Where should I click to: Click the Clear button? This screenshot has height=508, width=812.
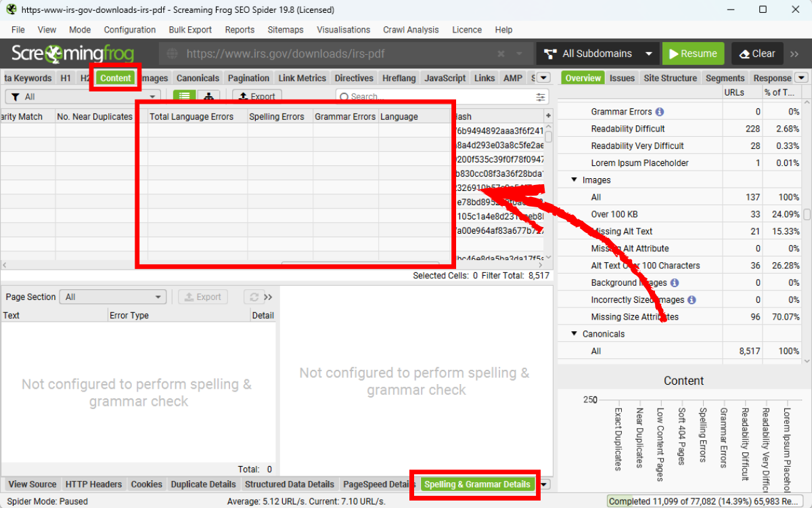click(x=757, y=54)
